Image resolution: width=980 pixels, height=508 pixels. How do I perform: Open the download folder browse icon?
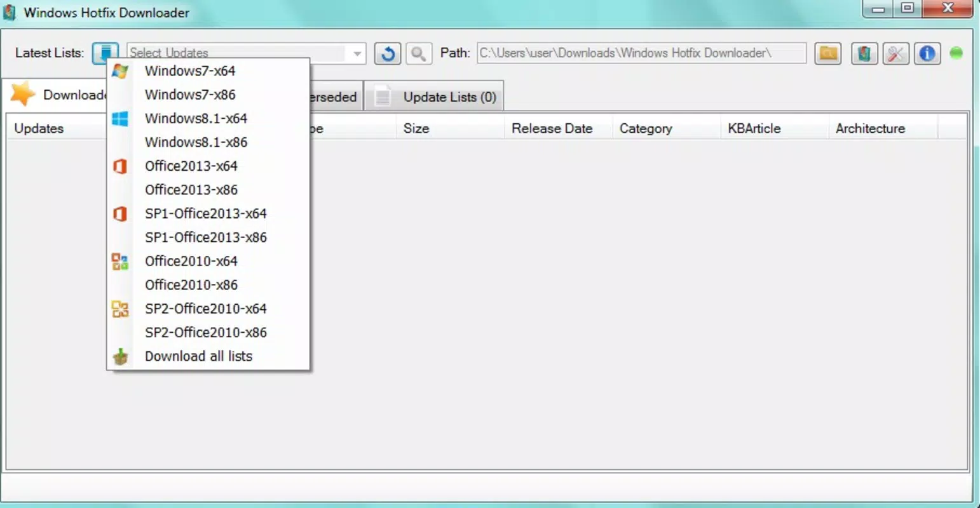(x=827, y=53)
